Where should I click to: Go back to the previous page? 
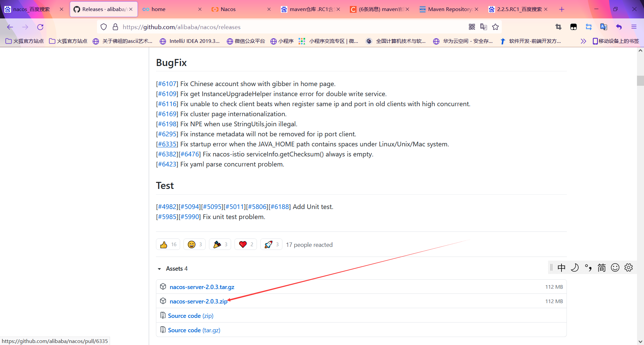pos(10,27)
